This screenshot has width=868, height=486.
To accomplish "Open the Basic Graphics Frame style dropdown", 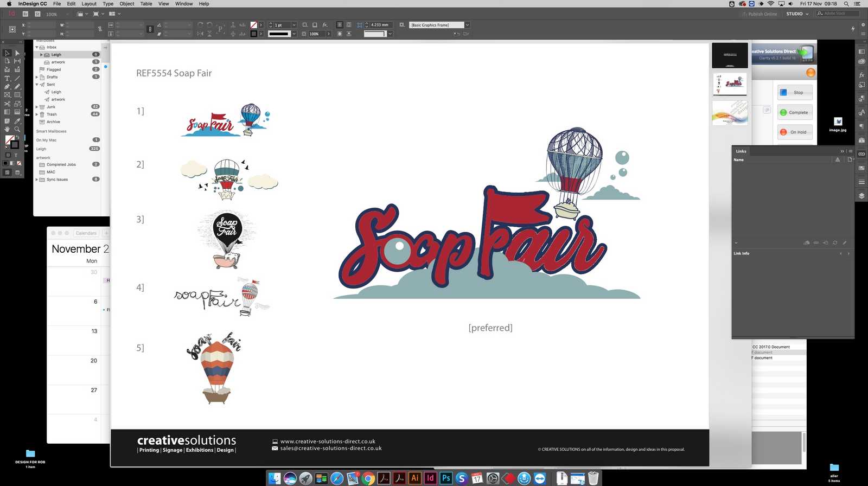I will [467, 25].
